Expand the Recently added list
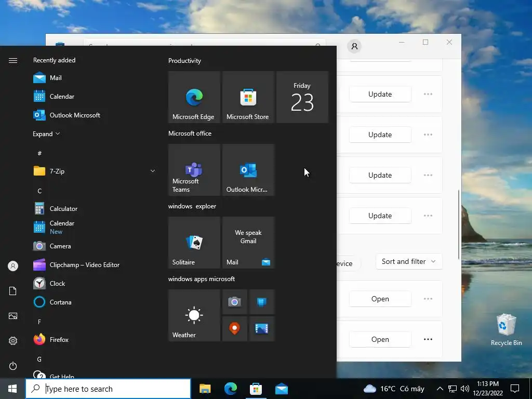 point(46,134)
